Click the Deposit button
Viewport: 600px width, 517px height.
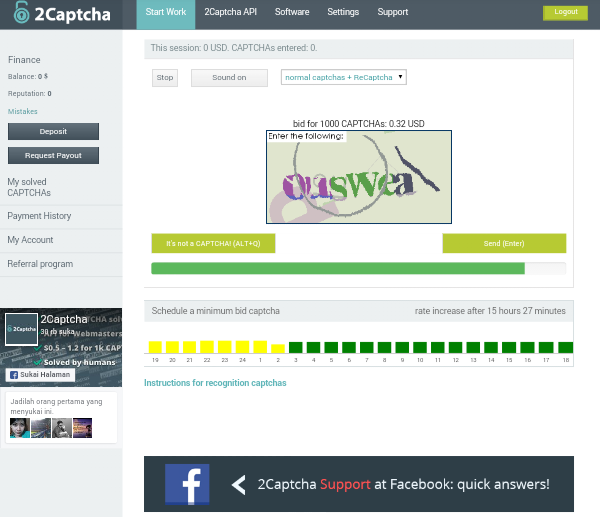click(x=53, y=131)
